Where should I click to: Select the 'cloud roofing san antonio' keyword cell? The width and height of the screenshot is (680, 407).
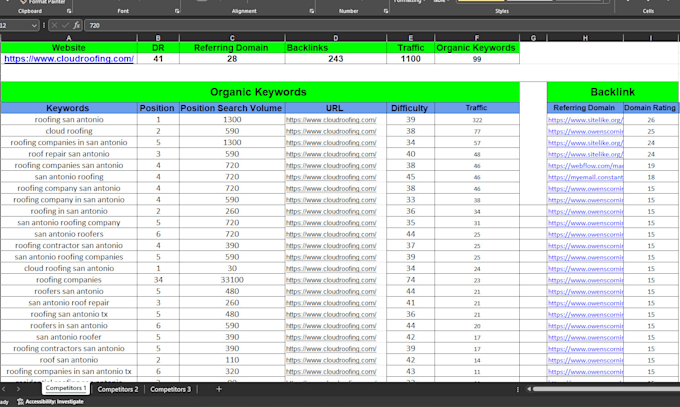point(69,269)
